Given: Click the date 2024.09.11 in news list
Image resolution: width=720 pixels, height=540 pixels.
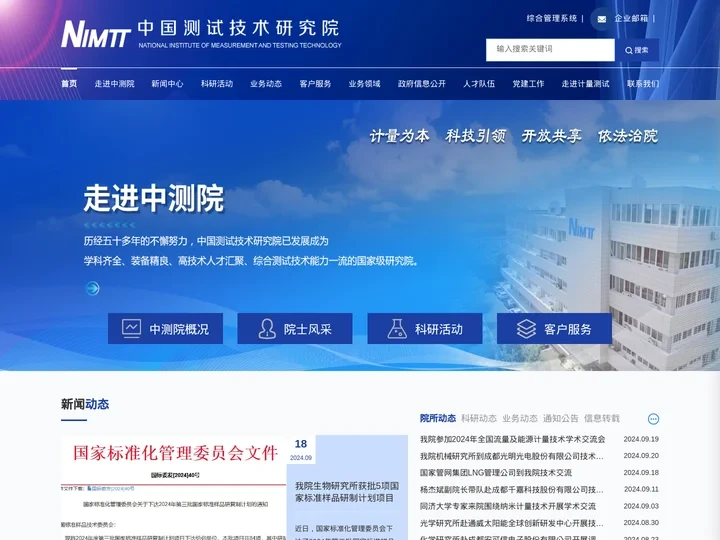Looking at the screenshot, I should coord(641,489).
